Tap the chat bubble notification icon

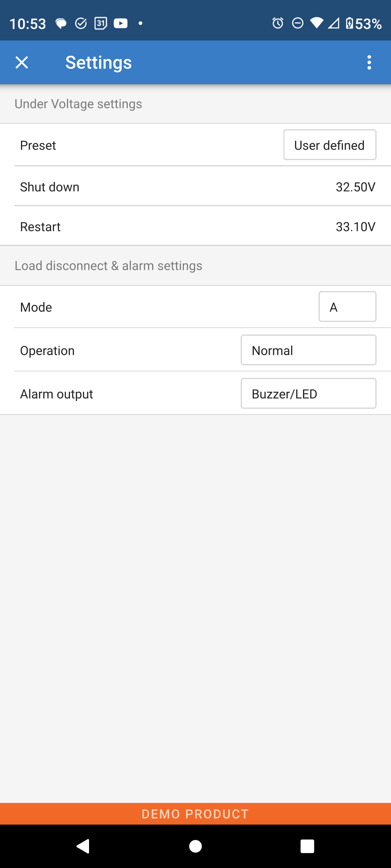point(61,24)
